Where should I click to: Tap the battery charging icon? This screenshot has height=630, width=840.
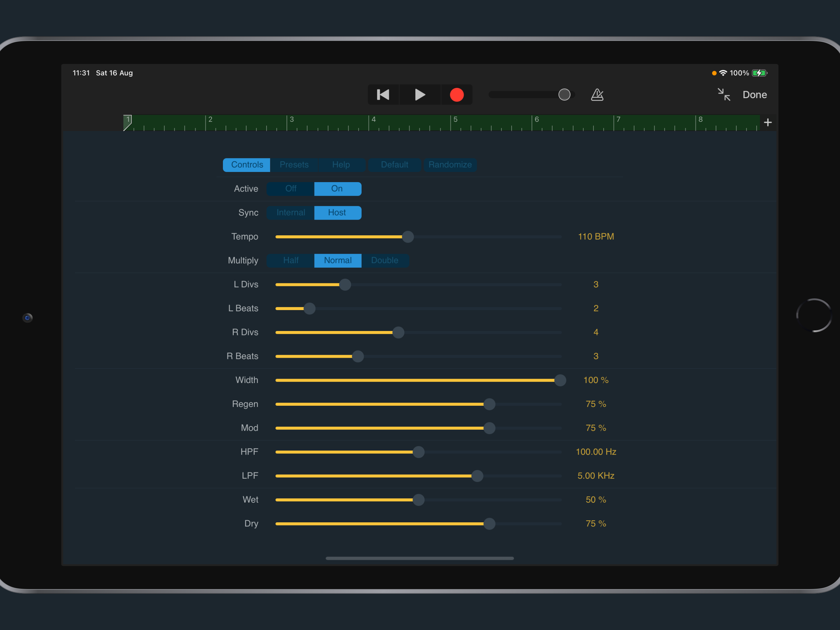[759, 73]
